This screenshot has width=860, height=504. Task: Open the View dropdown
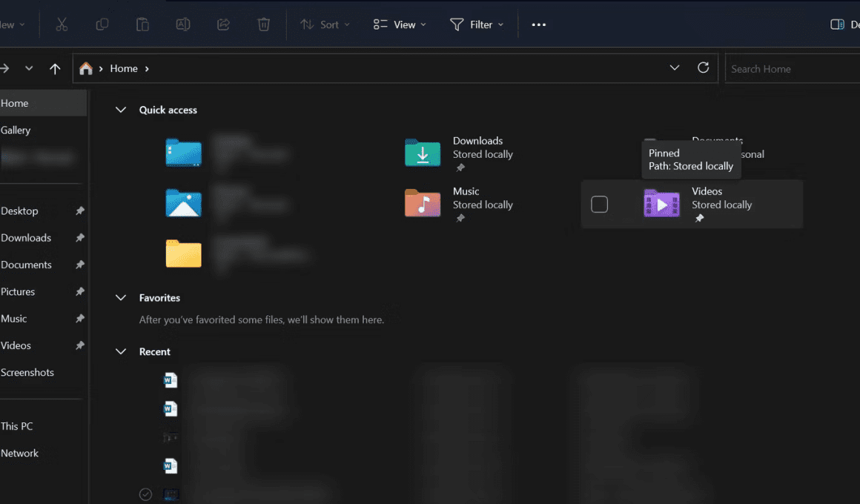400,24
